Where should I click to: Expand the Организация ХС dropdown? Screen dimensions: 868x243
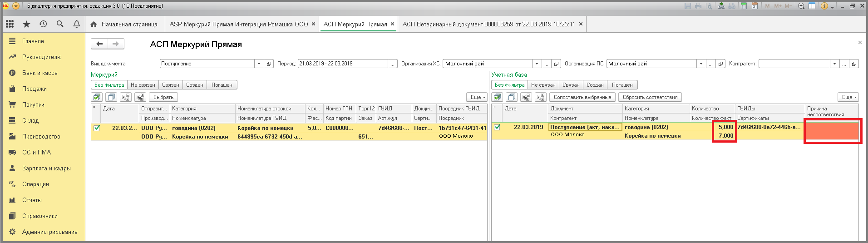tap(537, 64)
